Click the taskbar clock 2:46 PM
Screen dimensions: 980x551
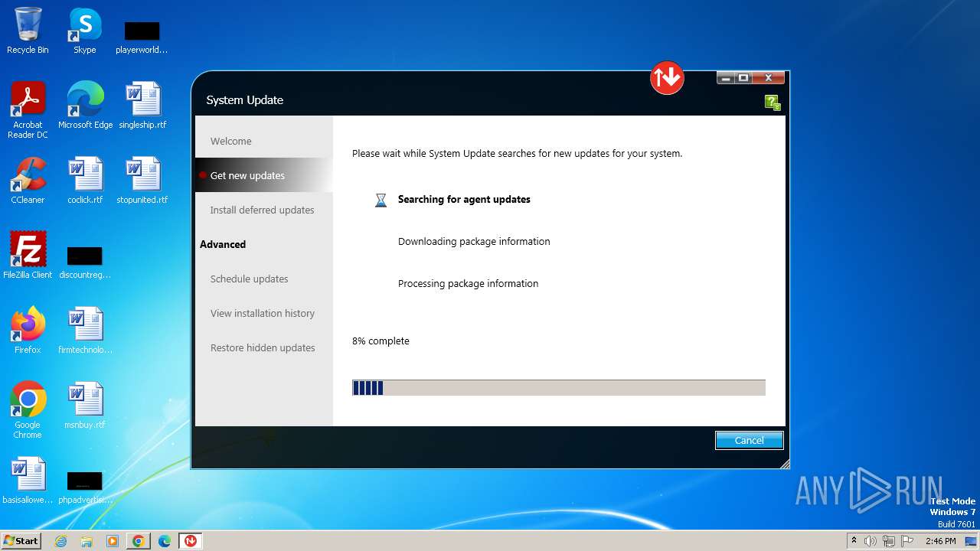coord(940,541)
